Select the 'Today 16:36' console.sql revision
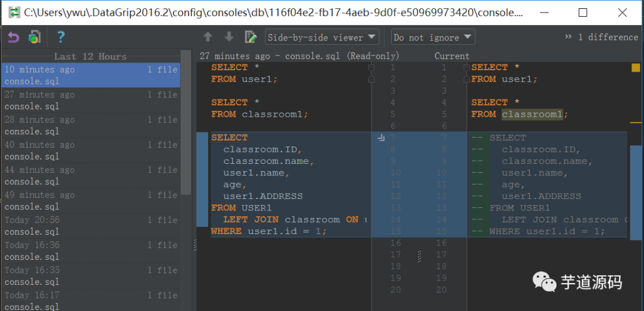This screenshot has height=311, width=644. [91, 251]
